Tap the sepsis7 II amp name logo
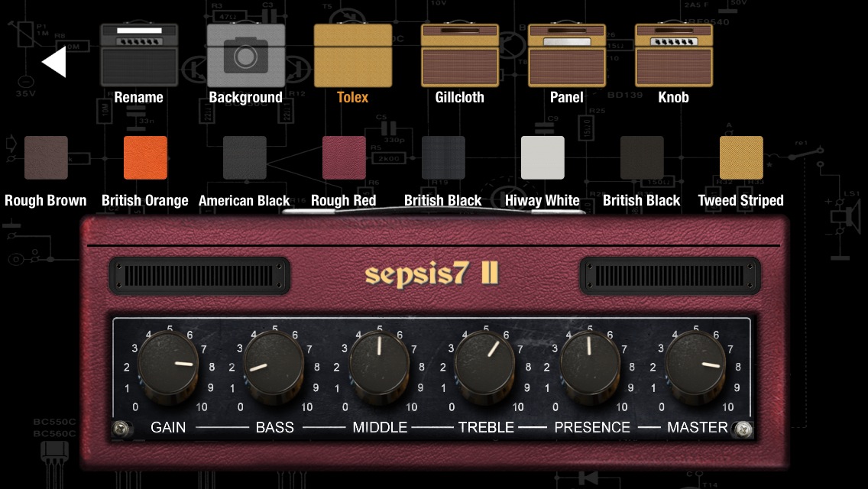This screenshot has width=868, height=489. pyautogui.click(x=432, y=274)
